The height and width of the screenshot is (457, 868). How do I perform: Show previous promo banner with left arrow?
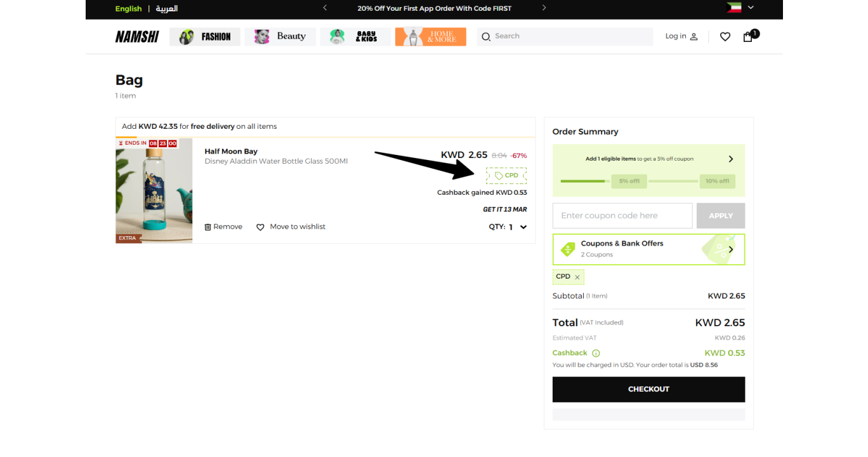pos(325,8)
